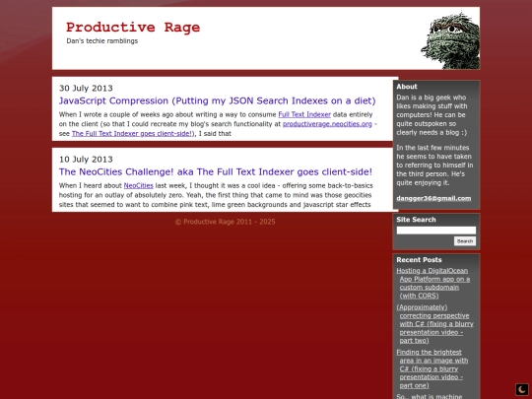The height and width of the screenshot is (399, 532).
Task: Click Dan's techie ramblings tagline
Action: [x=102, y=41]
